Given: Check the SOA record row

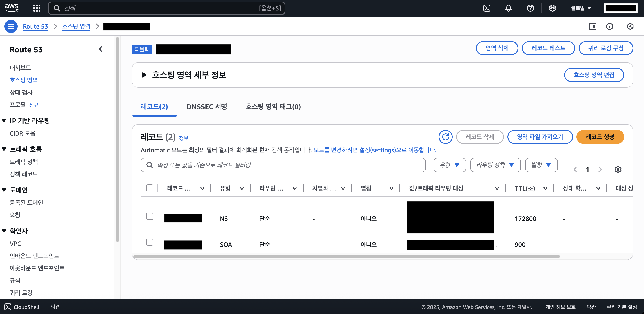Looking at the screenshot, I should (150, 242).
